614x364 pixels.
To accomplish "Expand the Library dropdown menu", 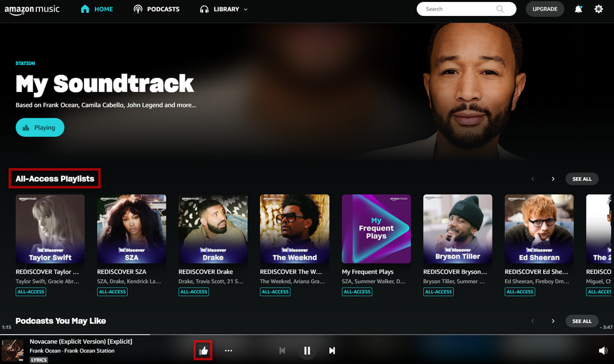I will tap(223, 9).
